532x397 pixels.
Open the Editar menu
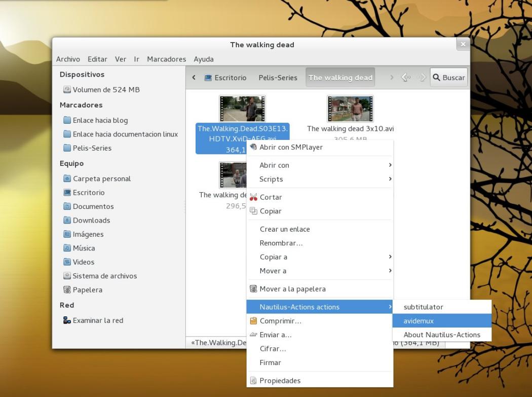[97, 59]
